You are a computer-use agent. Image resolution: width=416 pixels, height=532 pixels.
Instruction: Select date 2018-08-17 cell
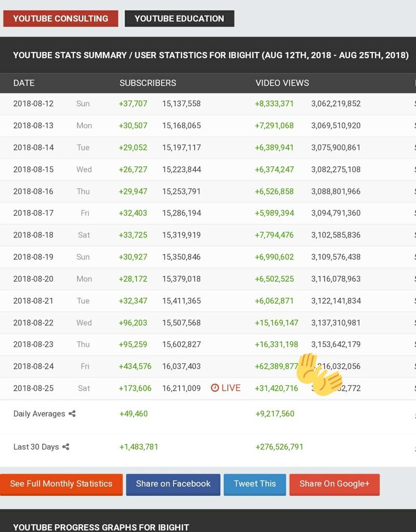point(33,213)
